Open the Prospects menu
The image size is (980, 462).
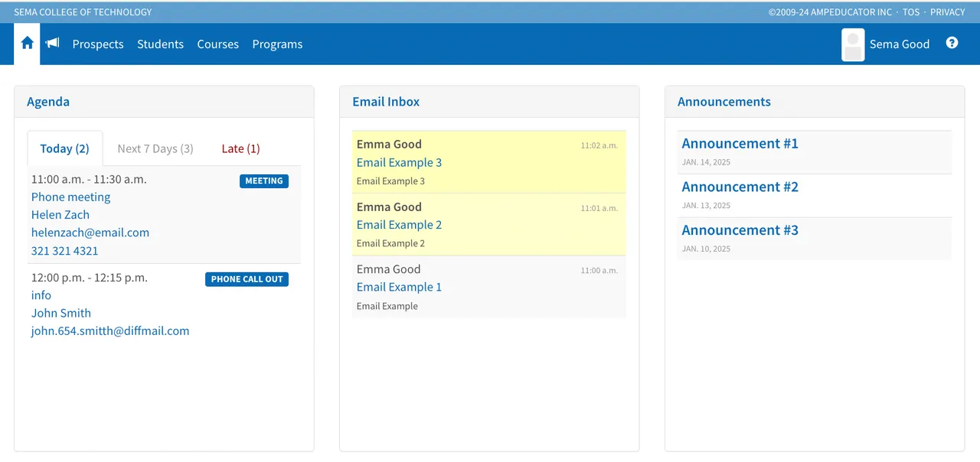98,44
